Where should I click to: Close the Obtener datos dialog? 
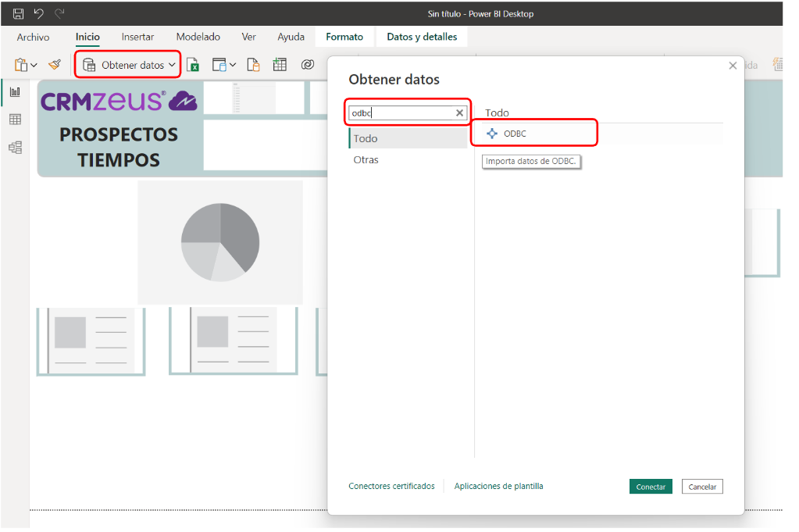733,66
